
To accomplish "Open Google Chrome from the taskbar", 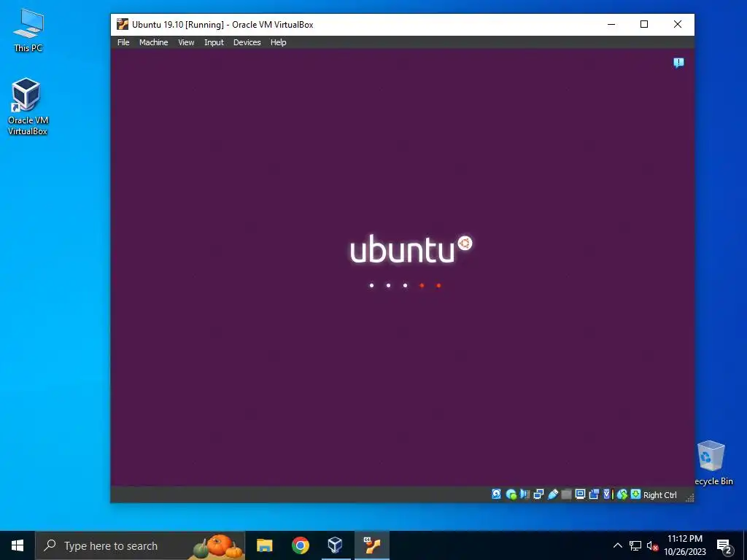I will (x=300, y=545).
